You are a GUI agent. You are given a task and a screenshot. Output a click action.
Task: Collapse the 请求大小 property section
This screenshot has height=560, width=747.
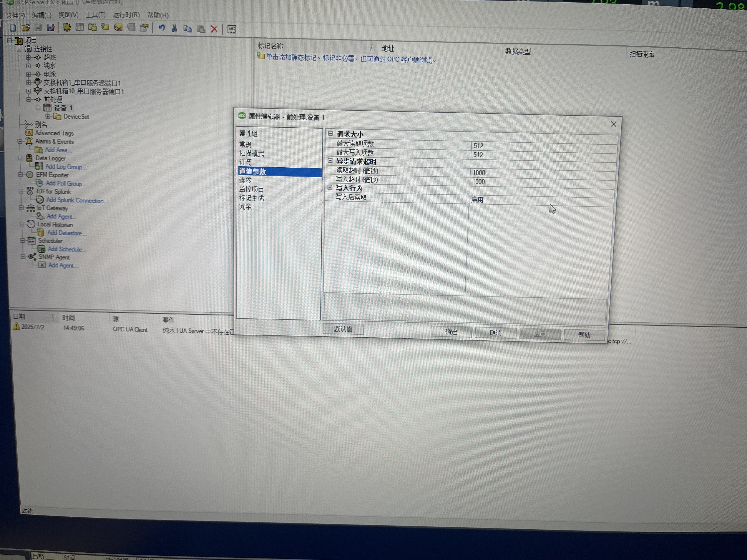(x=330, y=134)
